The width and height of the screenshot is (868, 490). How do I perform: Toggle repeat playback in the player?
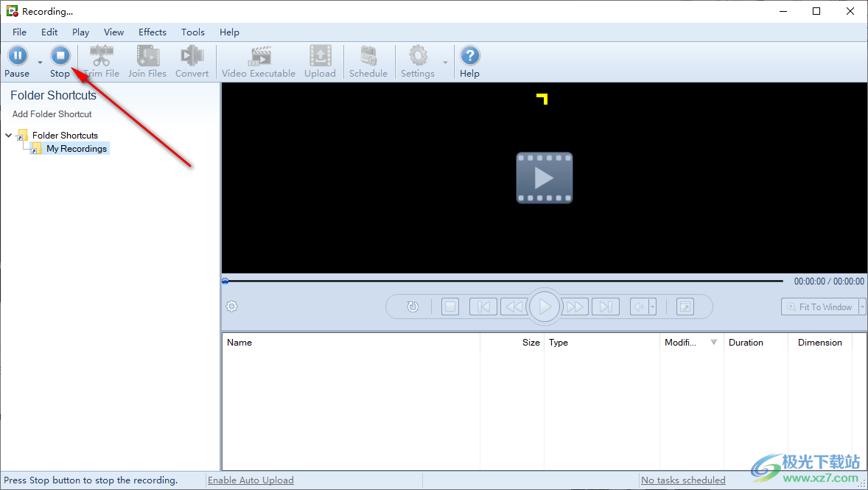413,307
